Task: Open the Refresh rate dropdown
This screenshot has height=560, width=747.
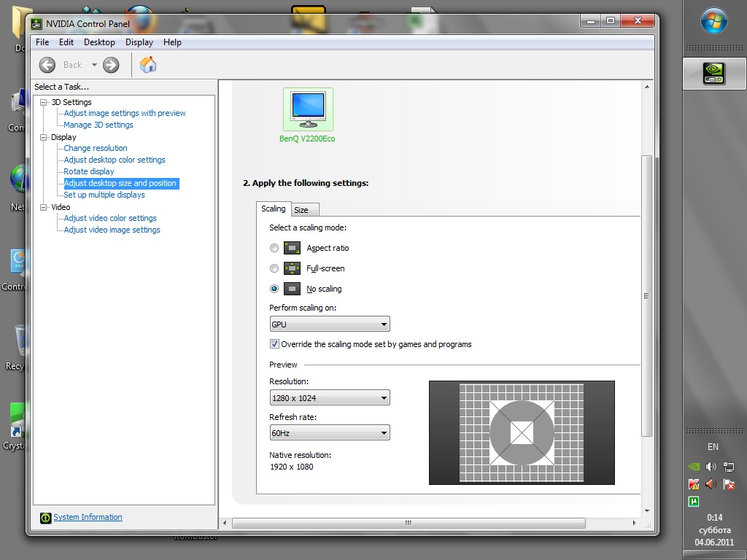Action: 330,433
